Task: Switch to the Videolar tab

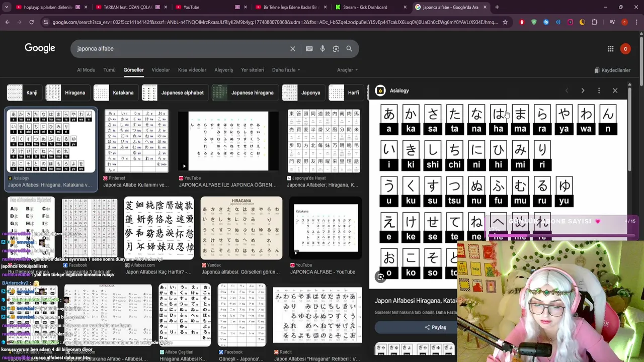Action: [x=161, y=70]
